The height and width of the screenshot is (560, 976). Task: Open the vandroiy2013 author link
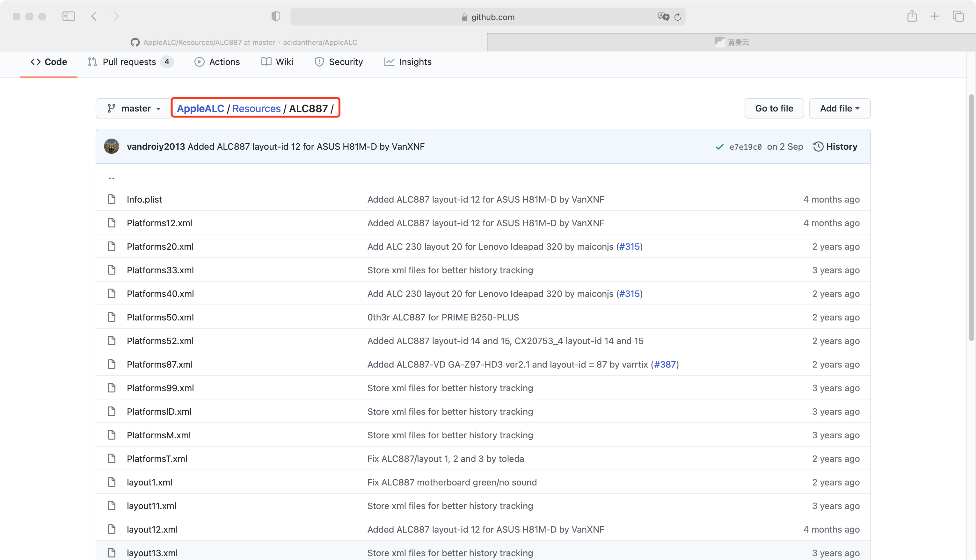coord(156,147)
